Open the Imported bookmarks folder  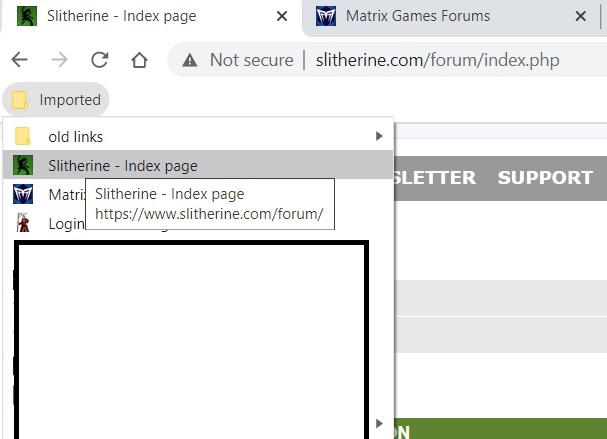coord(56,99)
